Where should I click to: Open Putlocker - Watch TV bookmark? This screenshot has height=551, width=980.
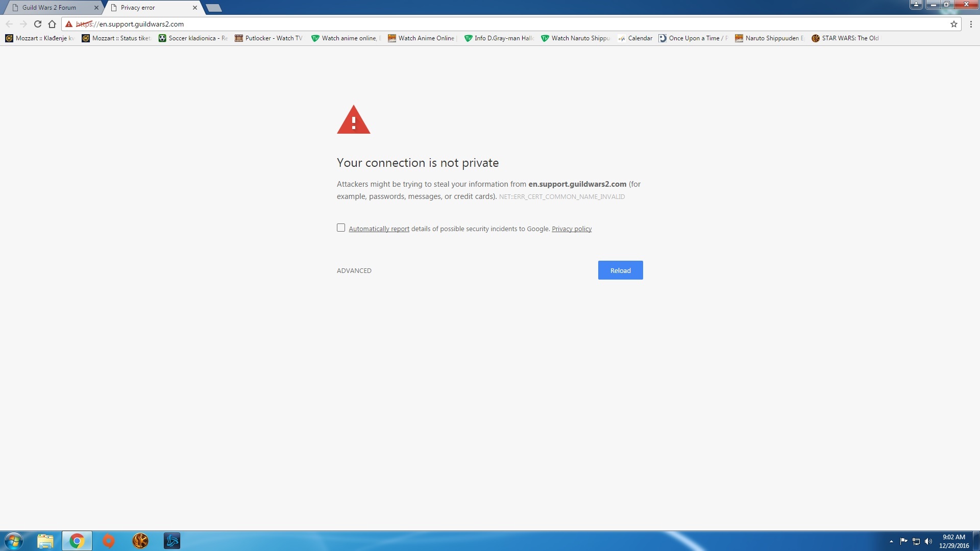pyautogui.click(x=269, y=38)
